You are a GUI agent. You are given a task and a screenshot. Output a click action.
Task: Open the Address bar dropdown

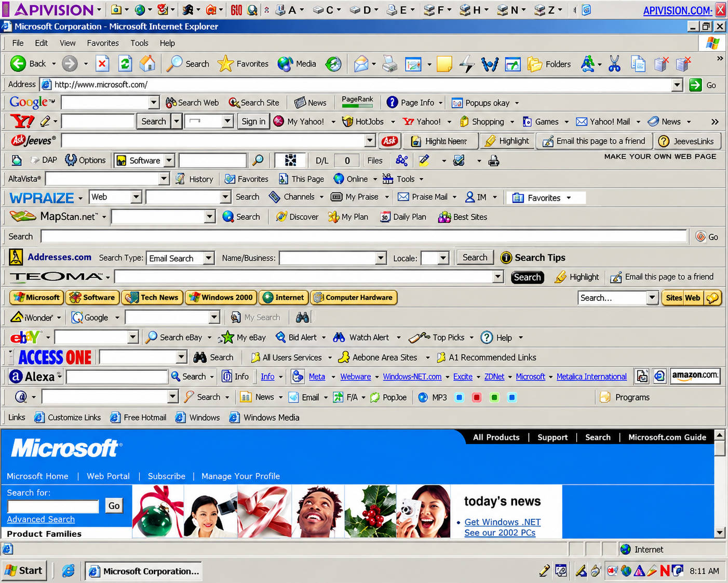[677, 85]
